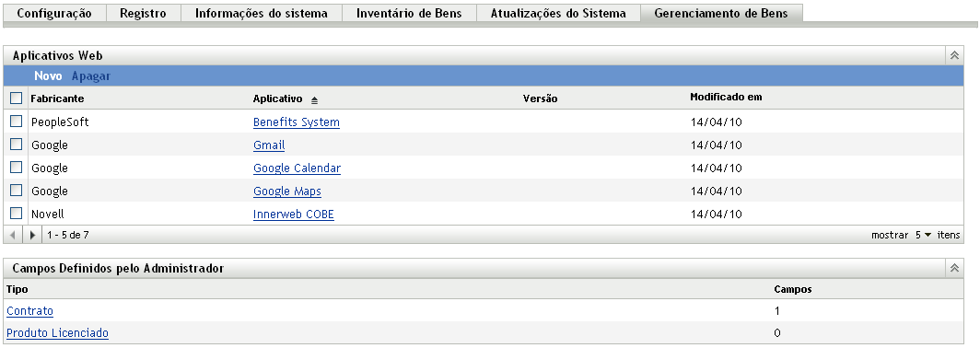Open the Produto Licenciado link

pyautogui.click(x=57, y=333)
